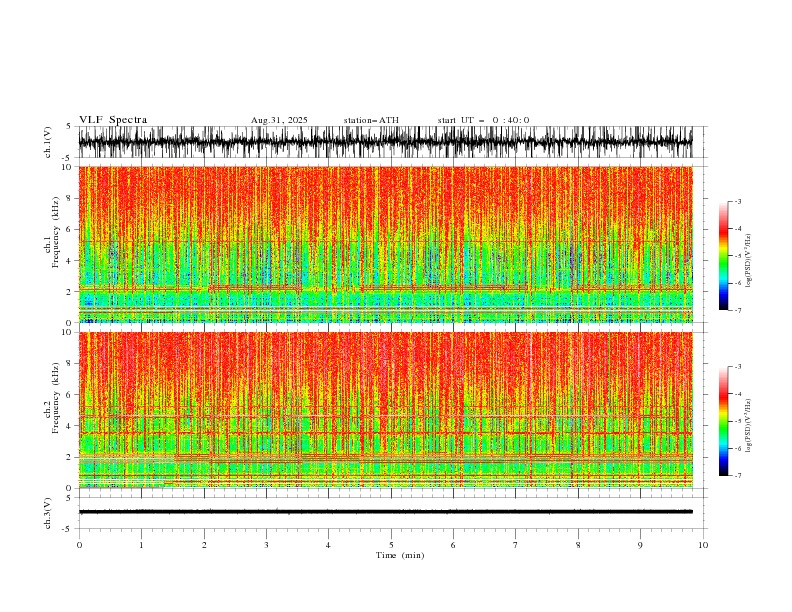The height and width of the screenshot is (612, 792).
Task: Click the '5' tick on the time axis
Action: click(391, 545)
